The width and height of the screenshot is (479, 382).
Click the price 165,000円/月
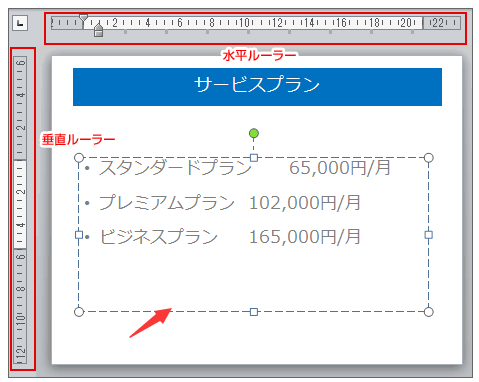pos(305,237)
